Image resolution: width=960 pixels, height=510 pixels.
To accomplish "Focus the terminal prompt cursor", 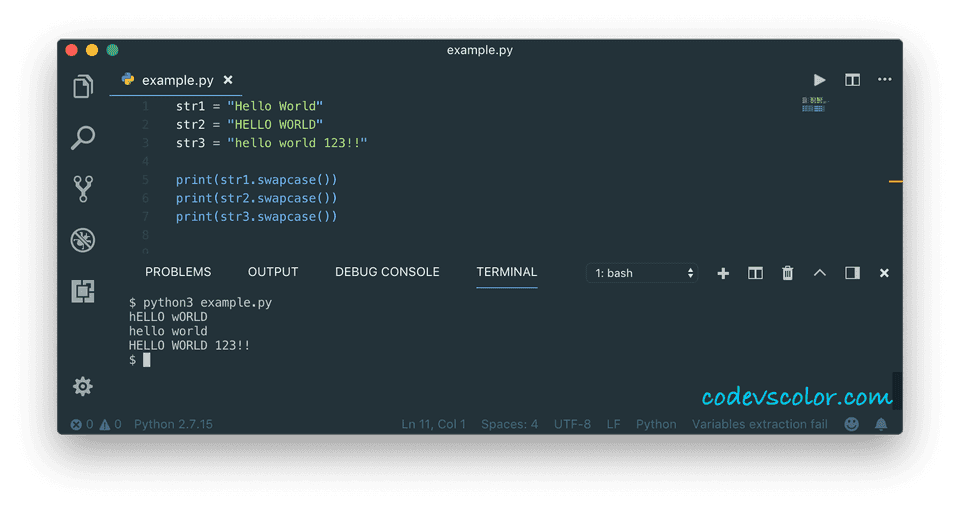I will click(x=146, y=360).
